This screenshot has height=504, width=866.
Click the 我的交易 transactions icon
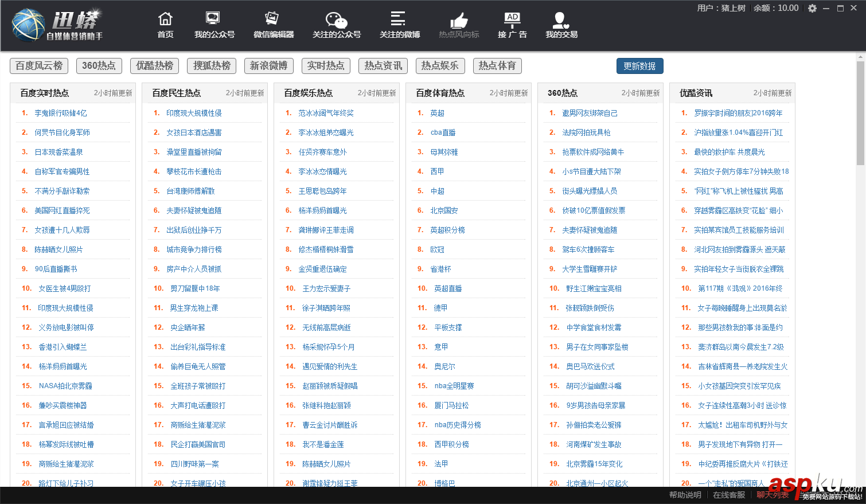(x=560, y=24)
